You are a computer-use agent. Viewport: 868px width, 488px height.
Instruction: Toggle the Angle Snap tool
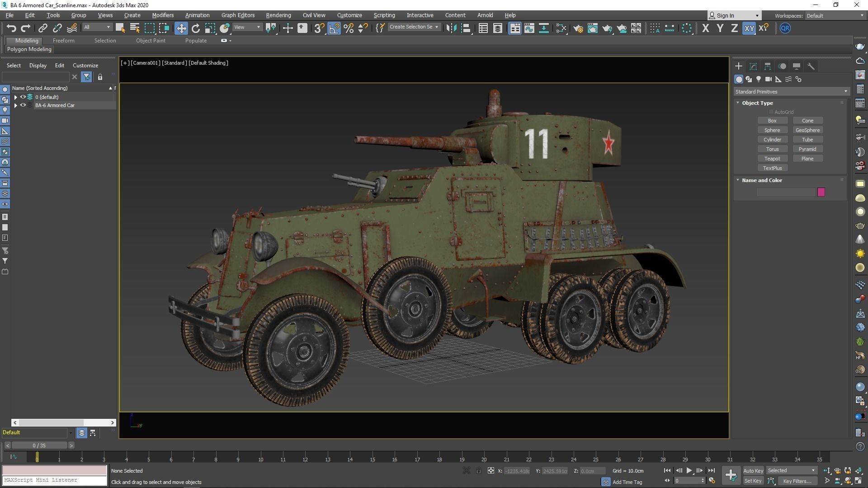coord(334,28)
